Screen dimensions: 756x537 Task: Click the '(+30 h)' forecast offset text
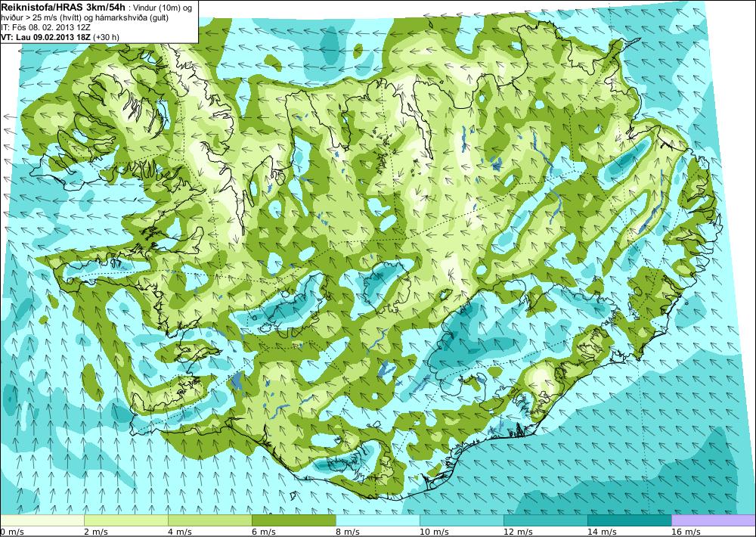106,37
